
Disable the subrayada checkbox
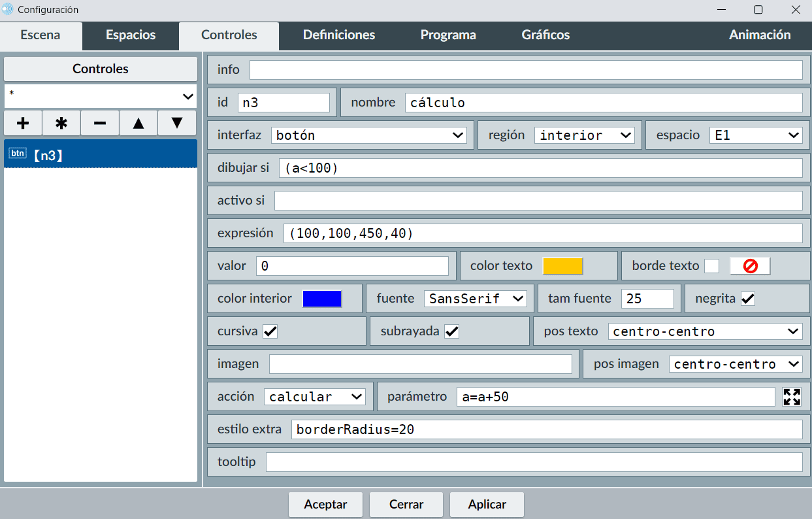[451, 331]
